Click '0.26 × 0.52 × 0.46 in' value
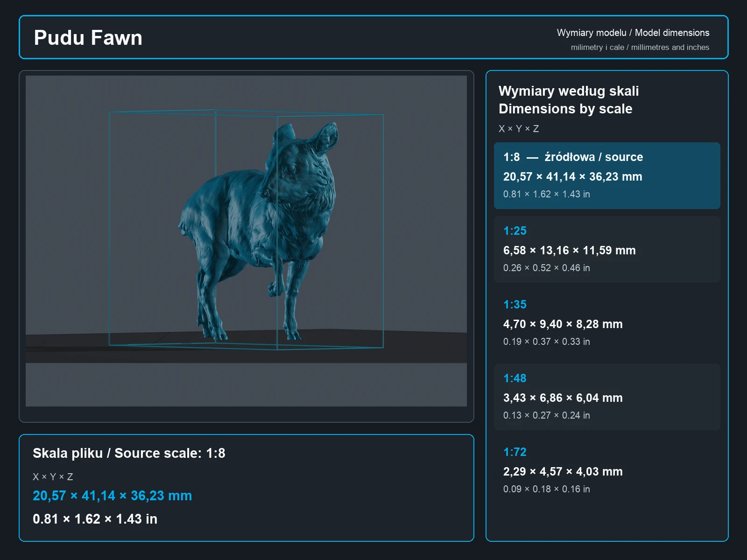This screenshot has height=560, width=747. click(x=546, y=268)
